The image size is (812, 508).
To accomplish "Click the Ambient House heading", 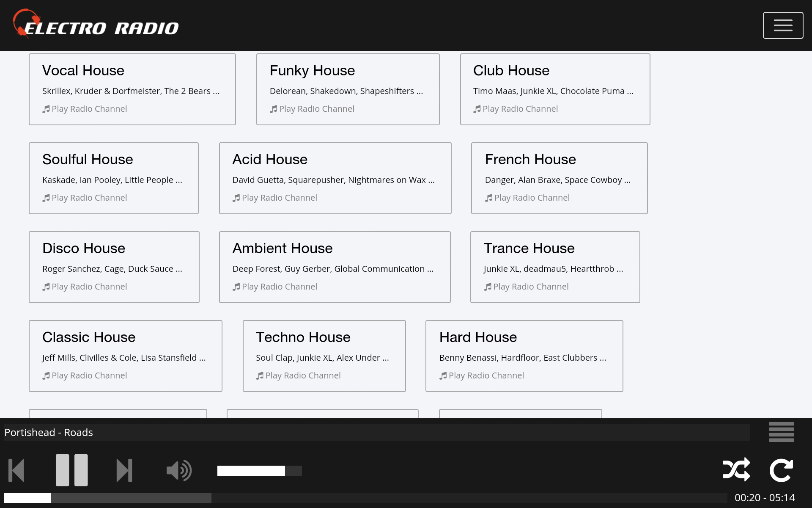I will [x=283, y=248].
